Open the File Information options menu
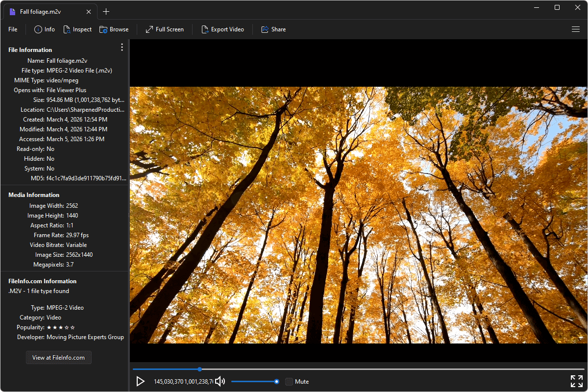588x392 pixels. coord(122,47)
